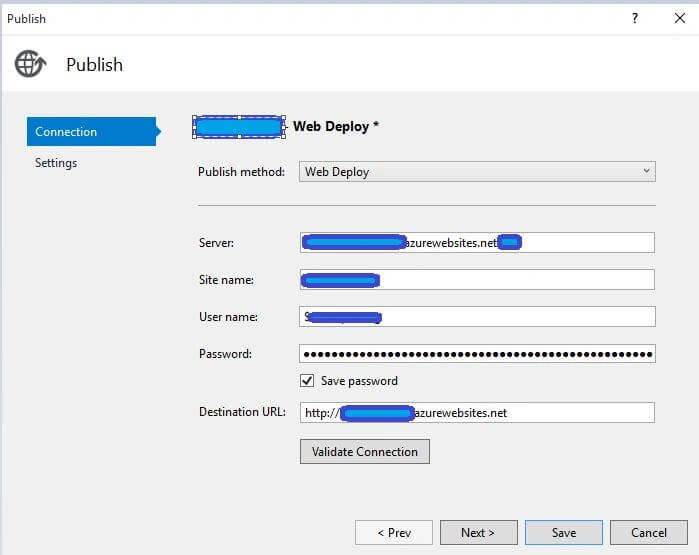Click the Validate Connection button
This screenshot has height=555, width=699.
click(x=365, y=452)
